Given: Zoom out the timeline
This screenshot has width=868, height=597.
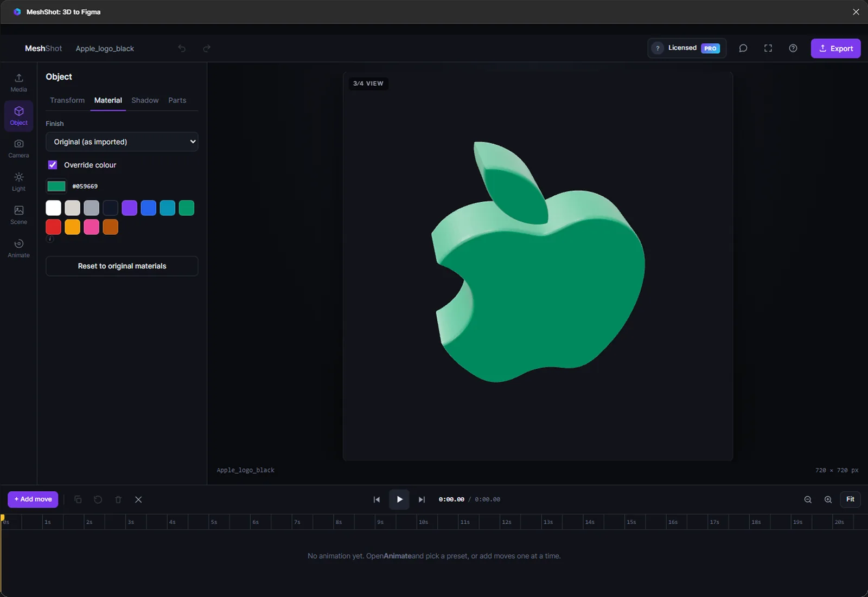Looking at the screenshot, I should (x=808, y=499).
